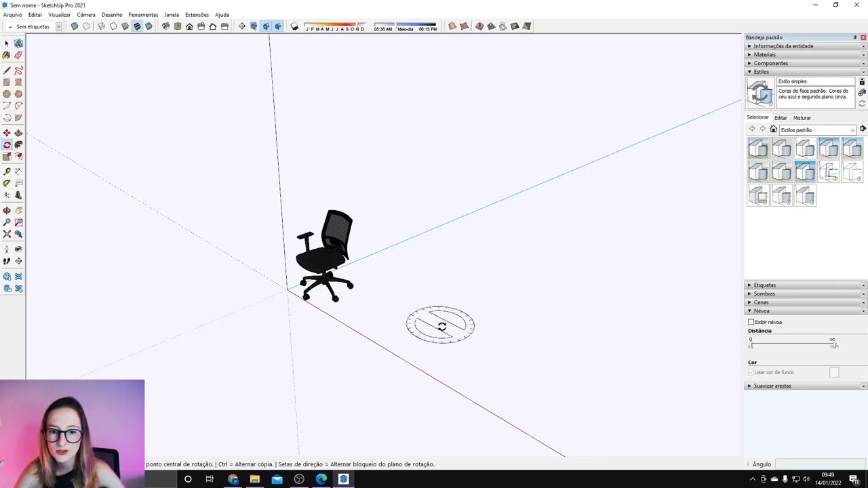The height and width of the screenshot is (488, 868).
Task: Expand the Etiquetas panel
Action: (806, 285)
